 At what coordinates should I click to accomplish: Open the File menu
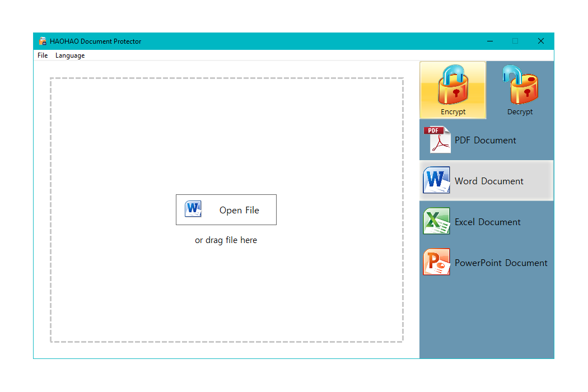point(43,55)
